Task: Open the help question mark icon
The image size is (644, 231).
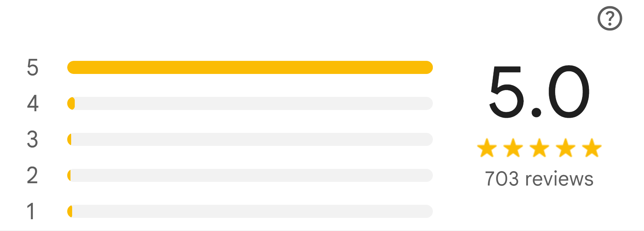Action: coord(610,18)
